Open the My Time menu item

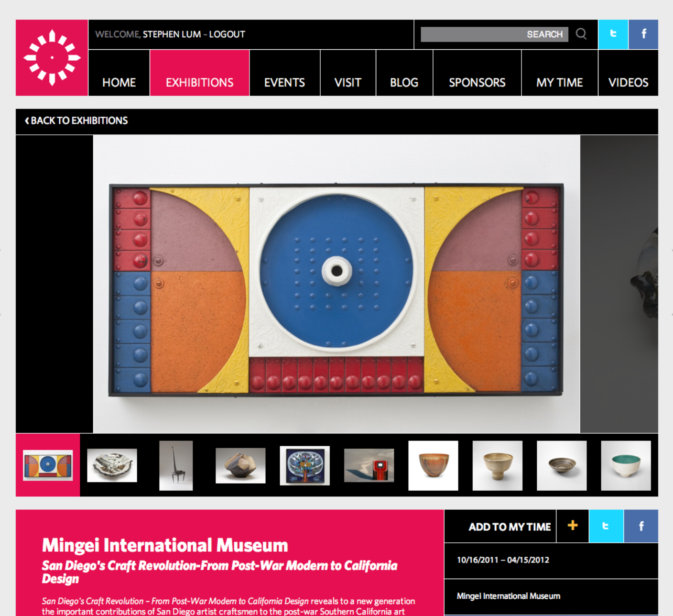click(560, 73)
